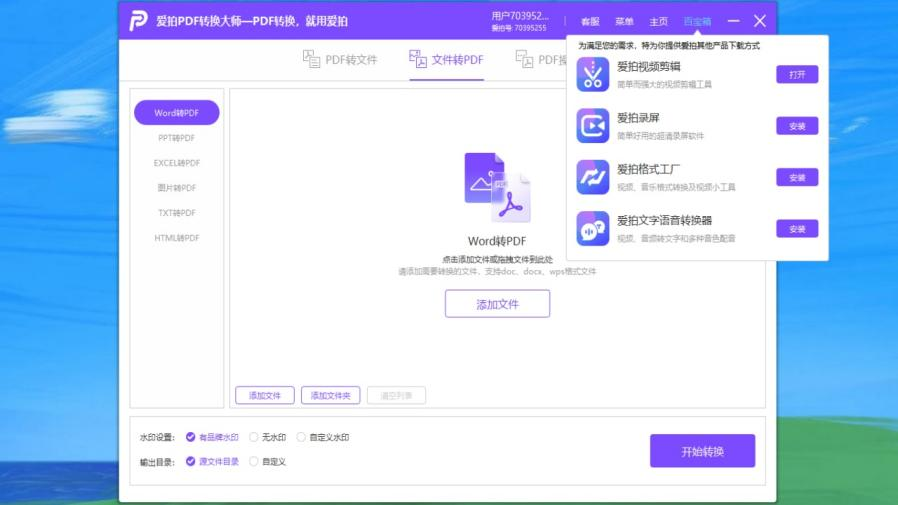
Task: Click 打开 for 爱拍视频剪辑
Action: pos(797,74)
